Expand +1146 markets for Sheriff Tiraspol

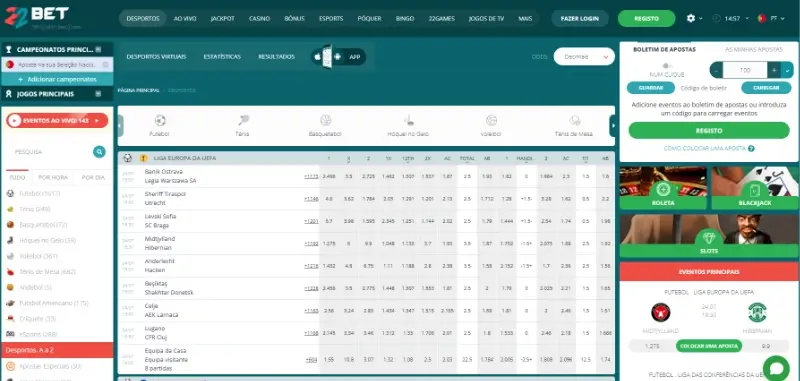pos(311,199)
